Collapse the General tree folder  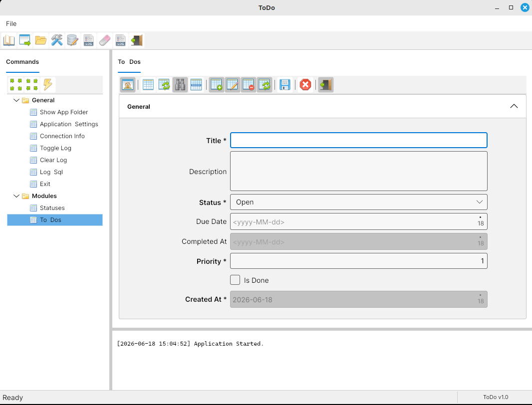tap(16, 100)
